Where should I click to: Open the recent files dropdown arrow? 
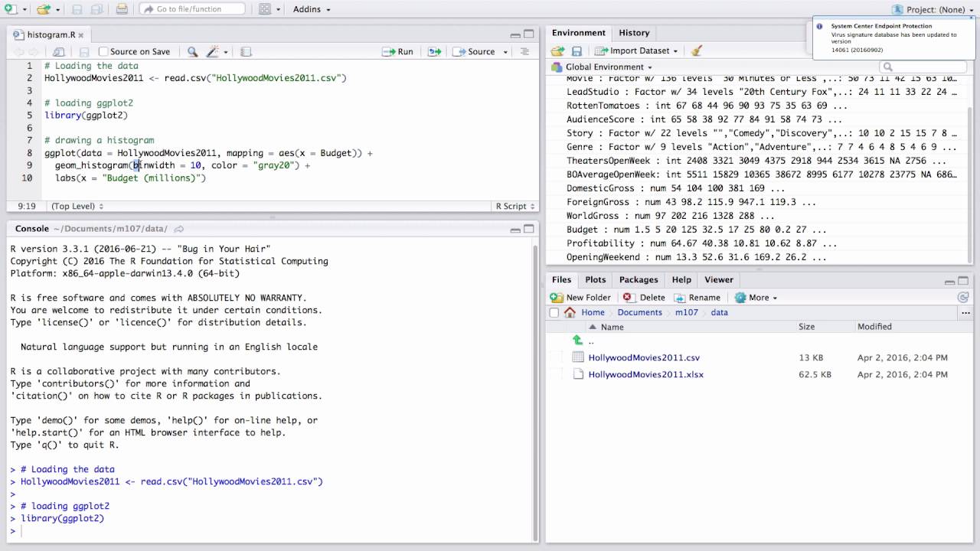[x=57, y=10]
